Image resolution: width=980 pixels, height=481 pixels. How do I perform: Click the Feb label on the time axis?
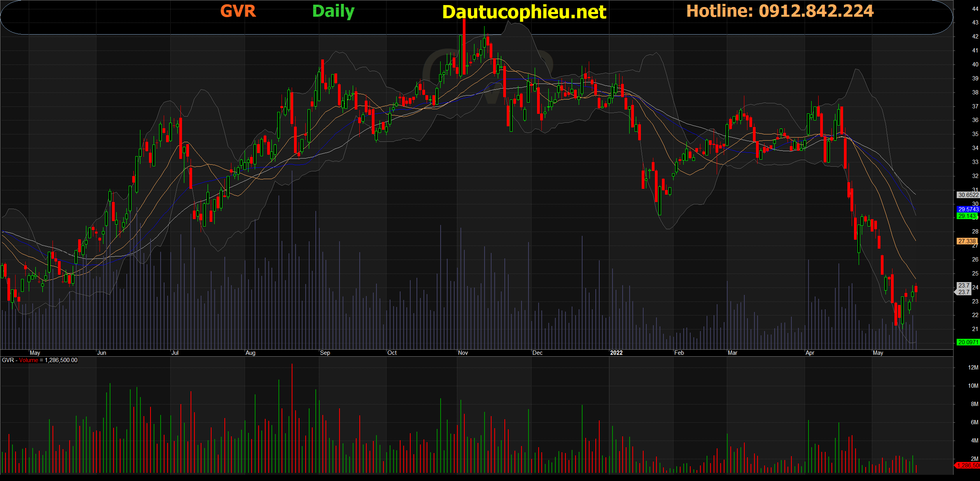pyautogui.click(x=679, y=353)
